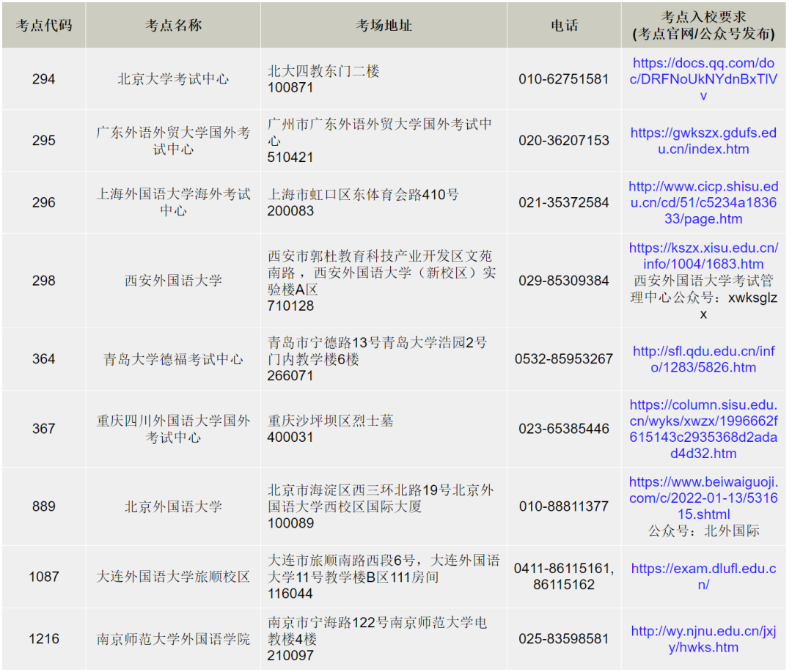This screenshot has width=792, height=672.
Task: Click exam code cell 296
Action: point(44,202)
